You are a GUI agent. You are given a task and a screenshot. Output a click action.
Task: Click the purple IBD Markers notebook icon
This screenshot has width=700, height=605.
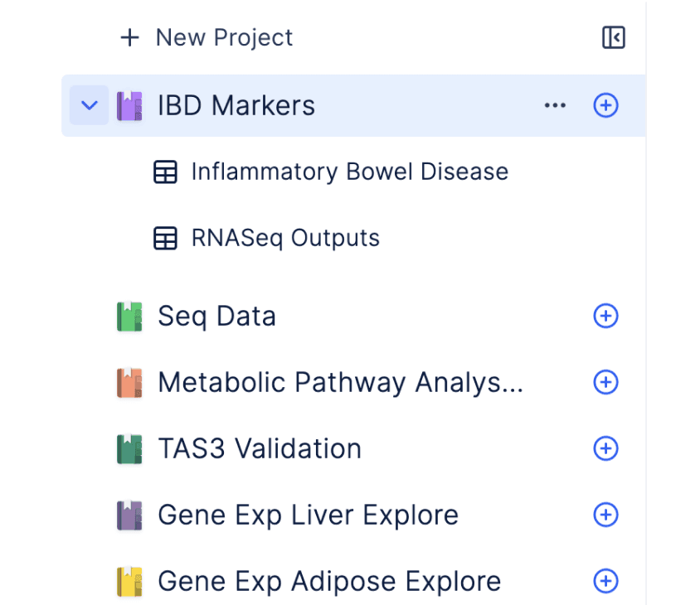[x=129, y=105]
